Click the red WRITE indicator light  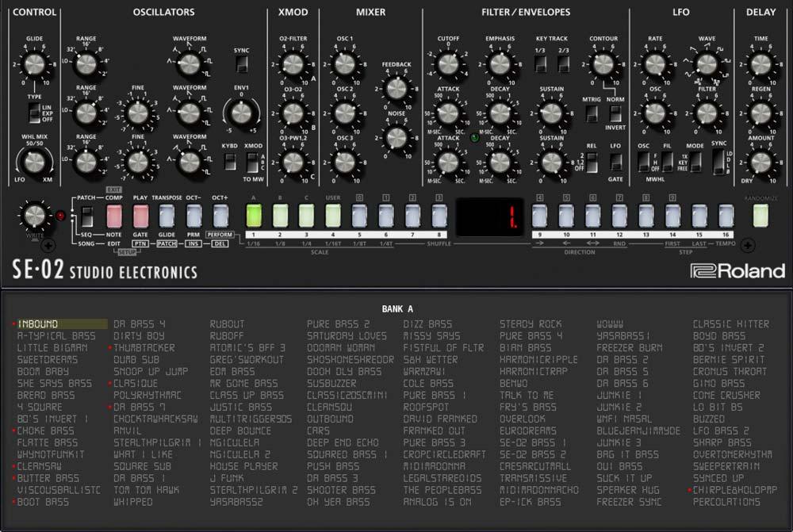(x=60, y=216)
